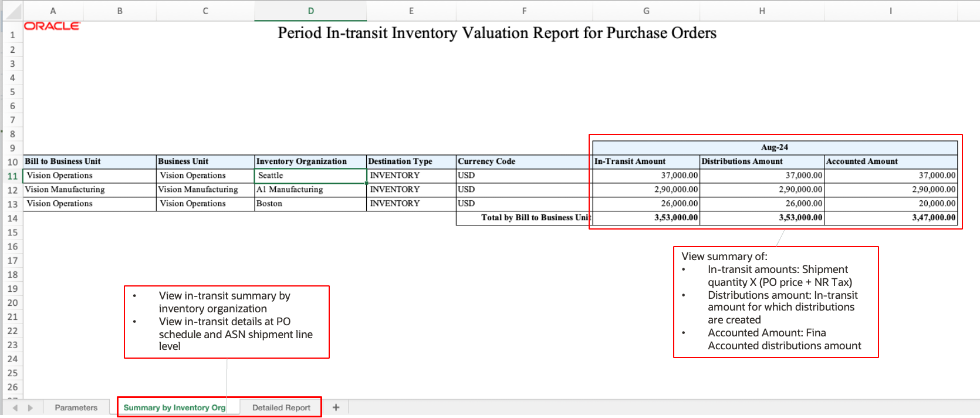Open the Parameters sheet tab
Image resolution: width=980 pixels, height=418 pixels.
tap(76, 407)
